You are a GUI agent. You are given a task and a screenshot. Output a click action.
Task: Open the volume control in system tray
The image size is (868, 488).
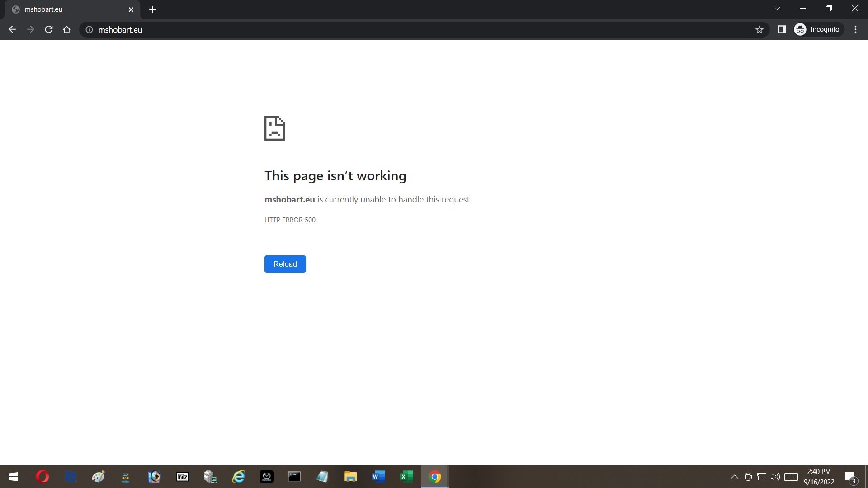[775, 477]
